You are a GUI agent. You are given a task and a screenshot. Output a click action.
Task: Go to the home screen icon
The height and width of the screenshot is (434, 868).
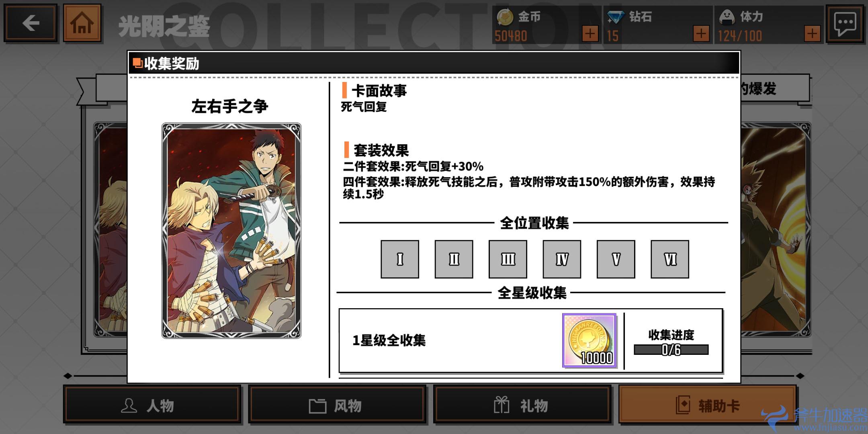(82, 23)
